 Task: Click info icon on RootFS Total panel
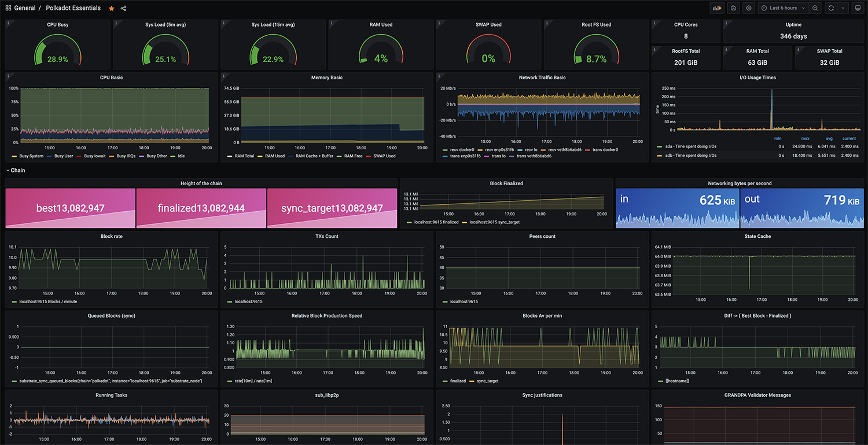pyautogui.click(x=654, y=49)
